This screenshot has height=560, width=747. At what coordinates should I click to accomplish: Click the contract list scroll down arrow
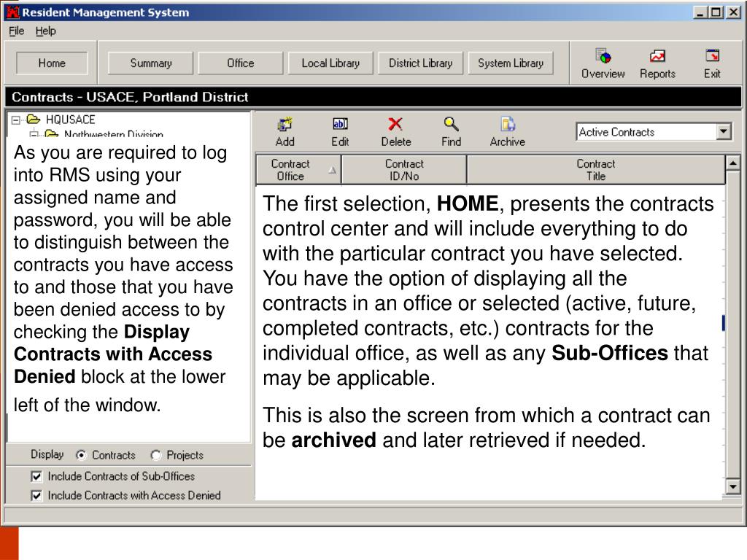732,487
